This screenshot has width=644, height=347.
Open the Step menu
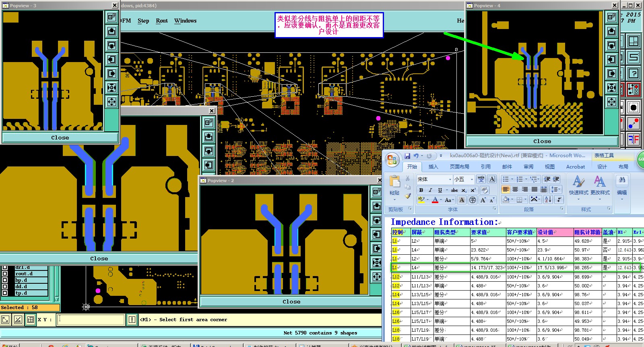point(143,21)
